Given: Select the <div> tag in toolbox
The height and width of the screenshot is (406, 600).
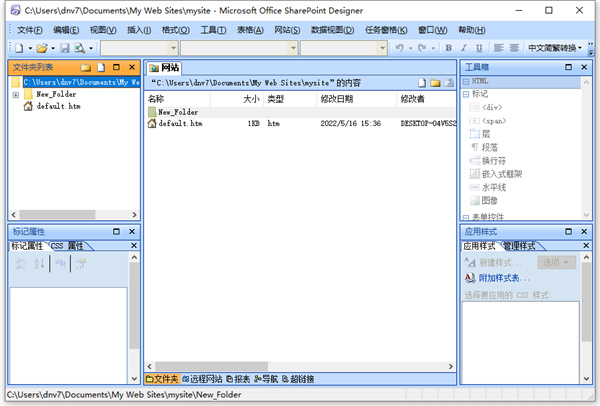Looking at the screenshot, I should pyautogui.click(x=486, y=107).
